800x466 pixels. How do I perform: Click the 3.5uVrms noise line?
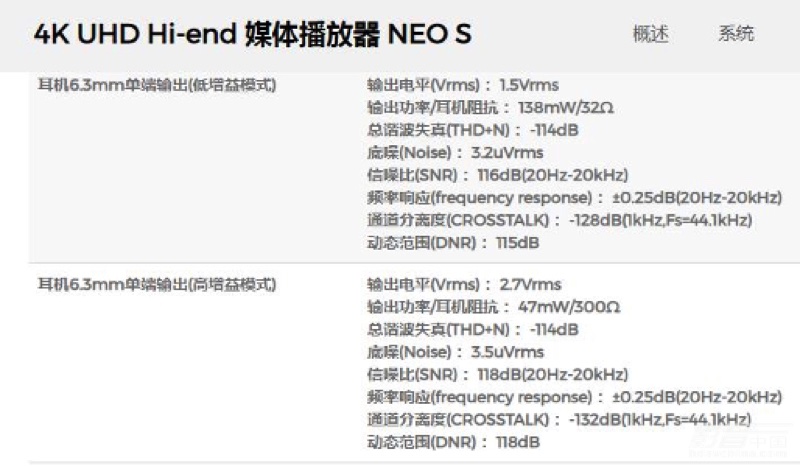[x=455, y=352]
